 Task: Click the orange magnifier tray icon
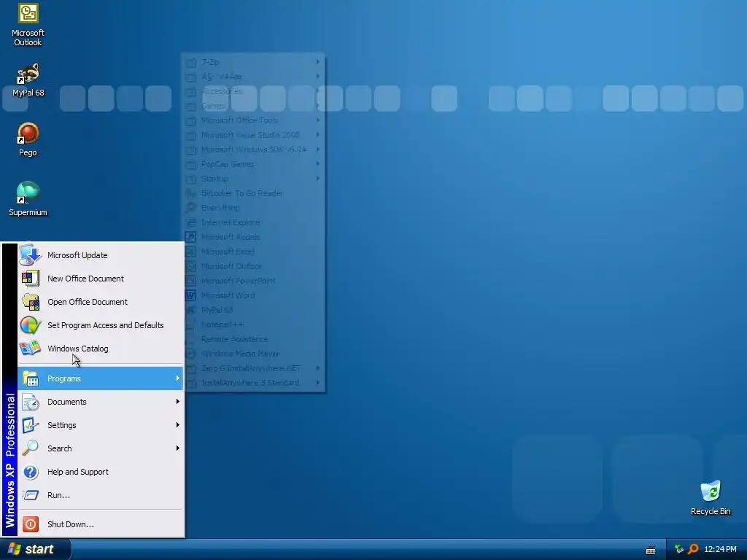[693, 549]
